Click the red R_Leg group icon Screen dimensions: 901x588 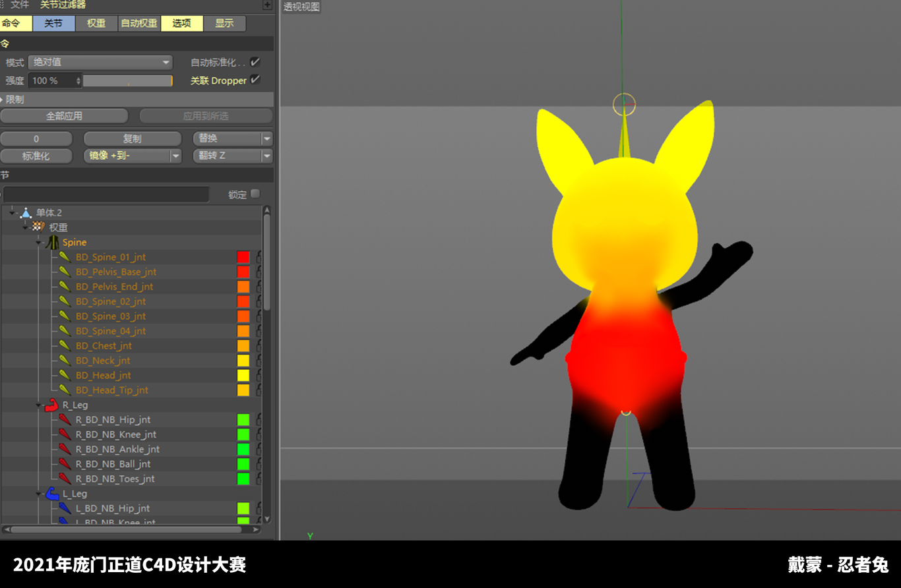(51, 405)
